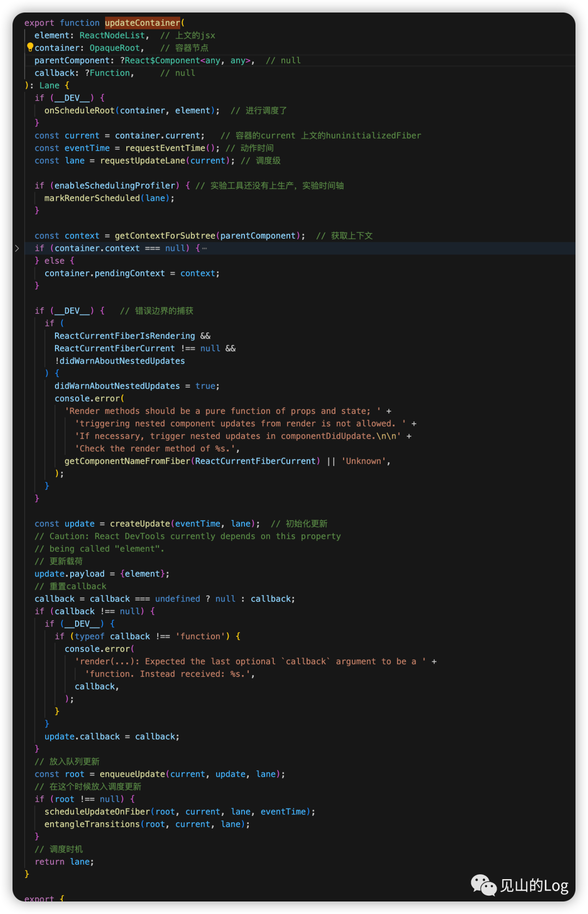The image size is (588, 914).
Task: Click 'parentComponent' in the parameter list
Action: coord(72,60)
